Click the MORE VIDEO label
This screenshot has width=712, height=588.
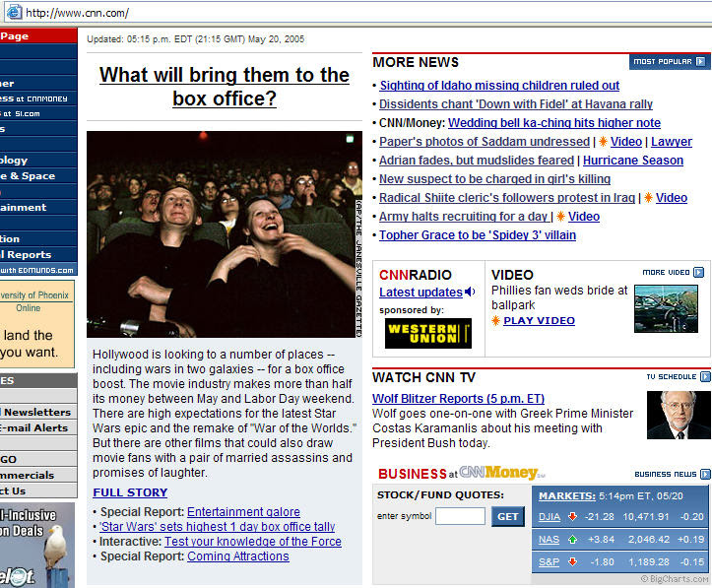pyautogui.click(x=666, y=273)
